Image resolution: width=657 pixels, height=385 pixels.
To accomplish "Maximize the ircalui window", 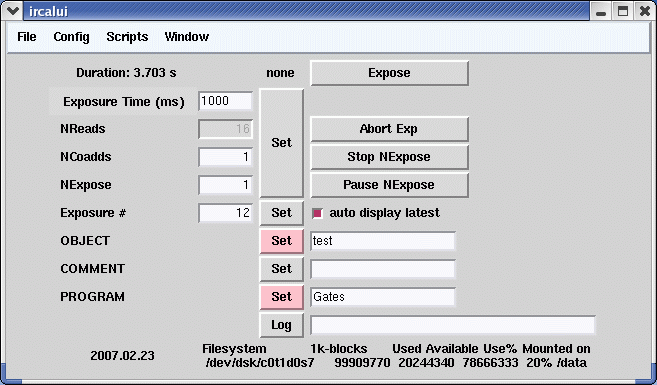I will [623, 11].
